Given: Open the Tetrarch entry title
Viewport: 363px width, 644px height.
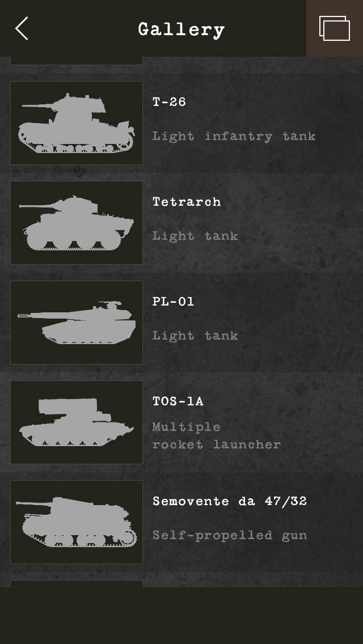Looking at the screenshot, I should (187, 201).
